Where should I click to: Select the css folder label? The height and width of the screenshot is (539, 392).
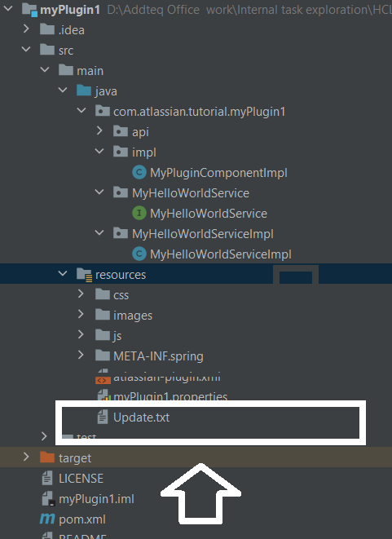[x=121, y=295]
